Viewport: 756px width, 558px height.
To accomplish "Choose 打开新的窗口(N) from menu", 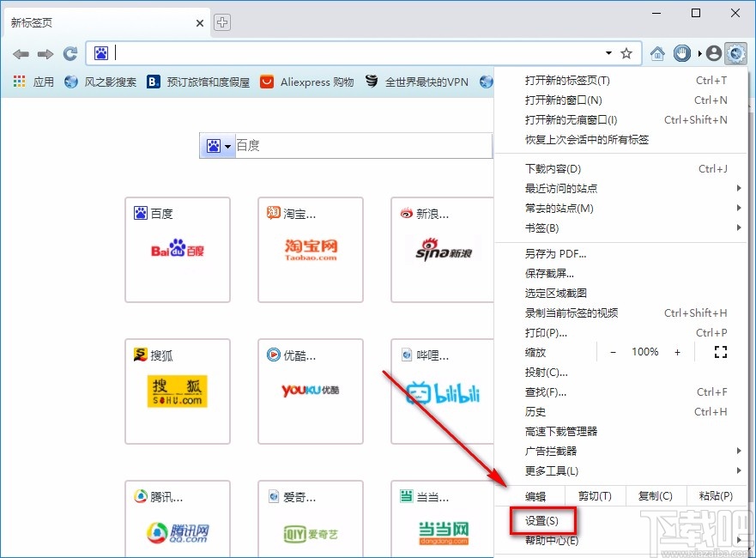I will point(621,100).
